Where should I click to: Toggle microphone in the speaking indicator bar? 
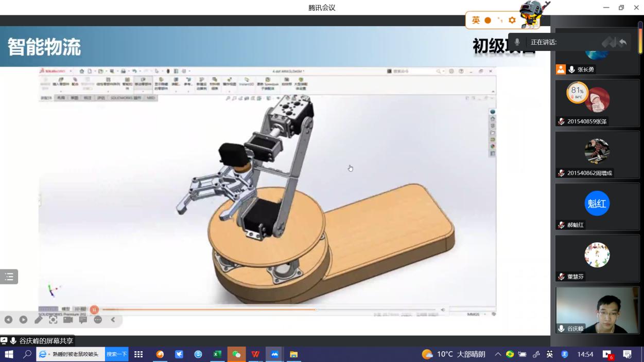pos(517,42)
